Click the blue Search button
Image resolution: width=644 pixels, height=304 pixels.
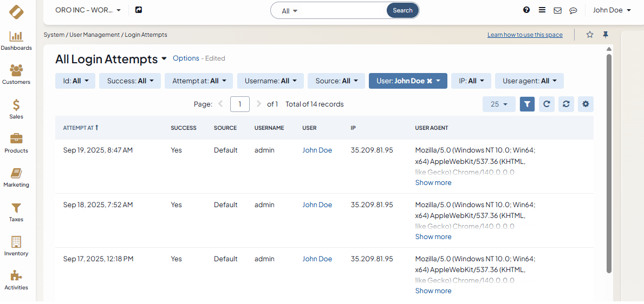pos(402,10)
